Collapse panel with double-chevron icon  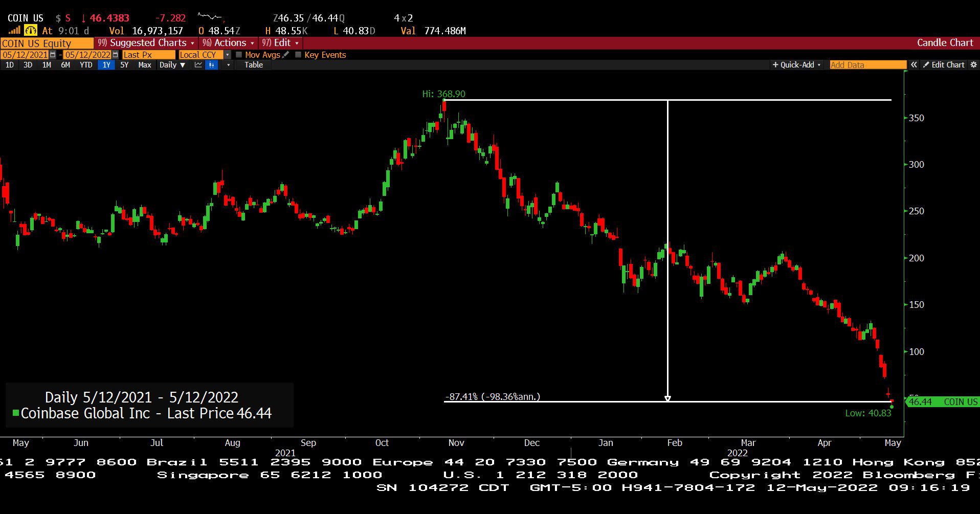pyautogui.click(x=914, y=65)
